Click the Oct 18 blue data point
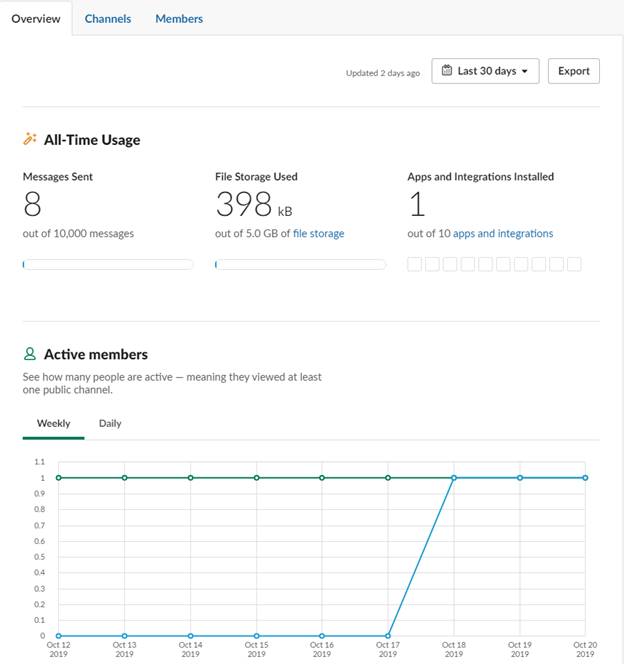The image size is (624, 664). 454,478
